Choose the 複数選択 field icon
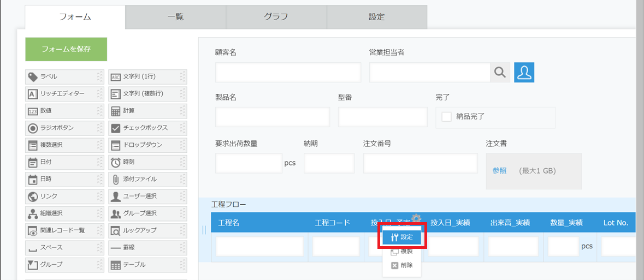This screenshot has height=280, width=644. (33, 145)
